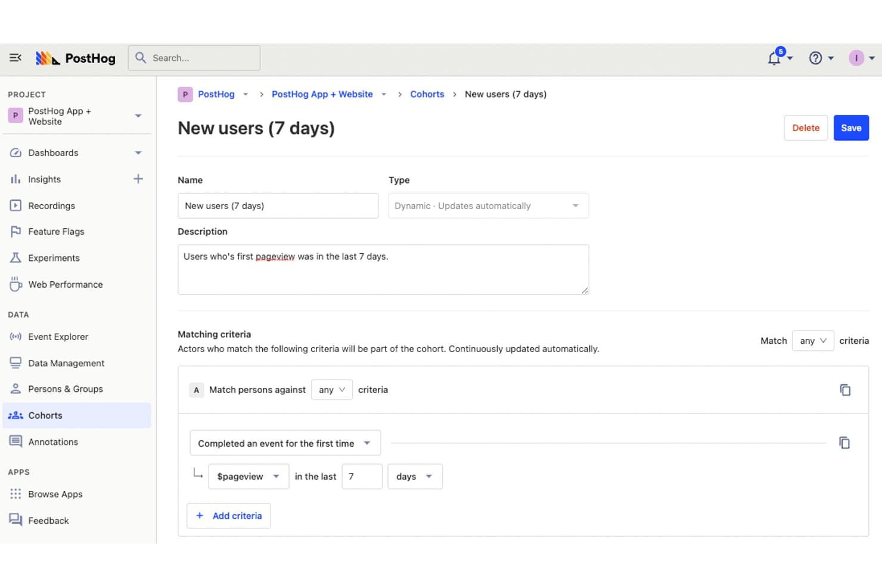The height and width of the screenshot is (588, 882).
Task: Add a new insight with plus icon
Action: (x=138, y=179)
